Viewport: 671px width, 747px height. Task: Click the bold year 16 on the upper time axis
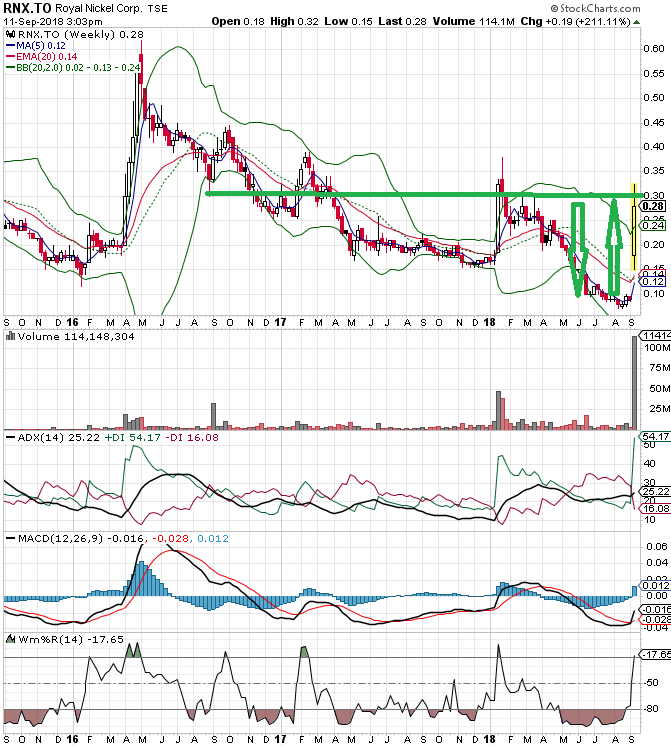tap(72, 322)
